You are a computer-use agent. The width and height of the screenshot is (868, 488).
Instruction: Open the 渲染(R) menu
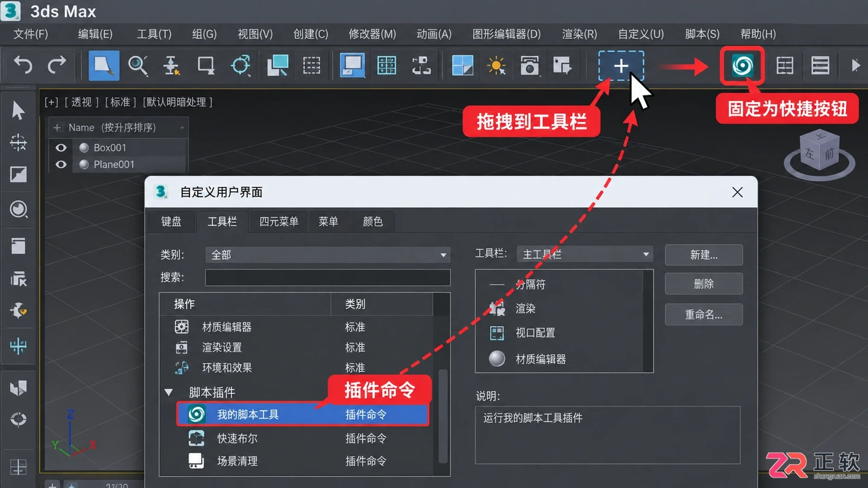click(579, 34)
